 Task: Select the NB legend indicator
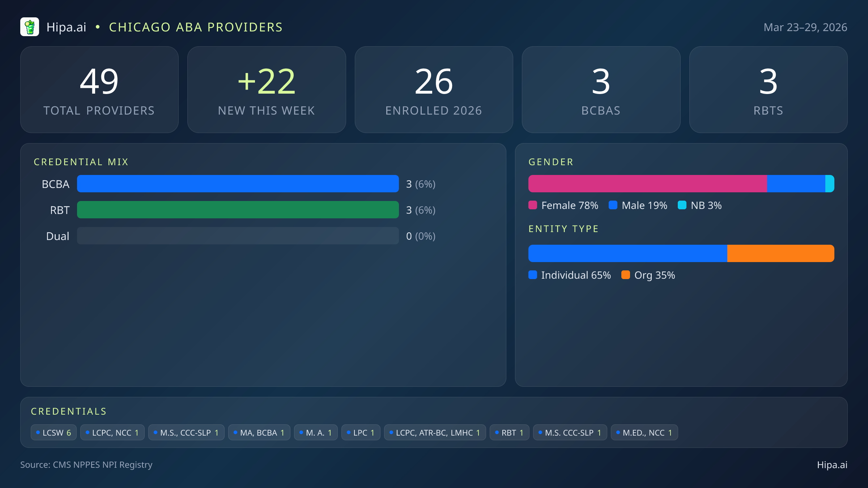(x=683, y=205)
